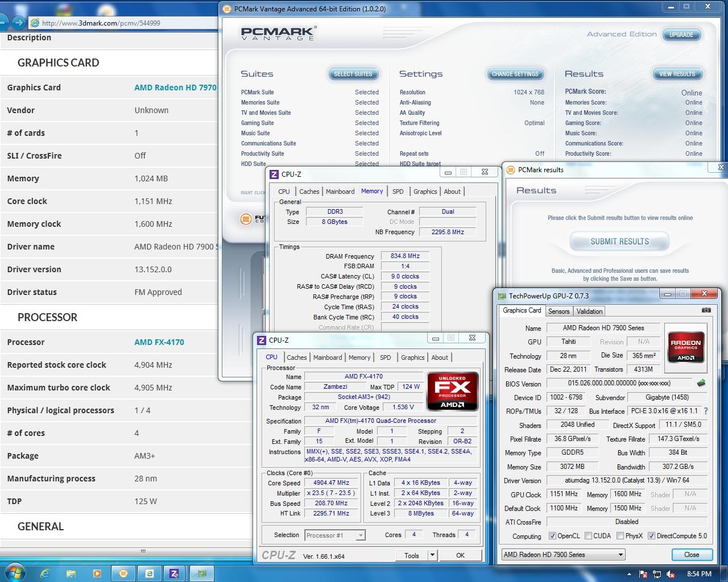Image resolution: width=728 pixels, height=582 pixels.
Task: Select the Graphics Card tab in GPU-Z
Action: point(522,310)
